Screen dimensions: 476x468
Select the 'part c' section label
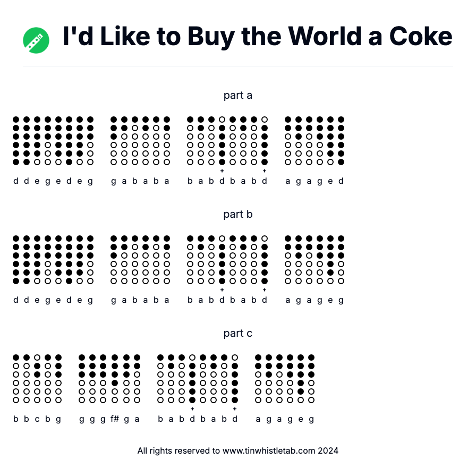point(238,334)
